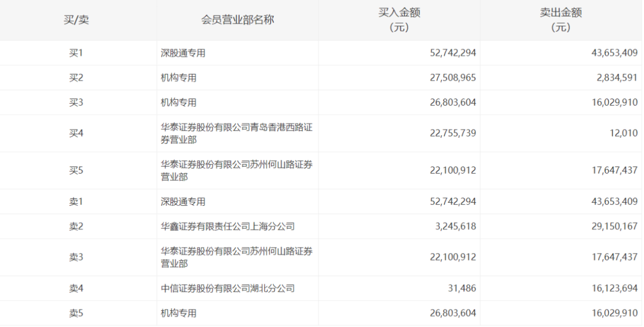Click the 会员营业部名称 column header

coord(237,20)
